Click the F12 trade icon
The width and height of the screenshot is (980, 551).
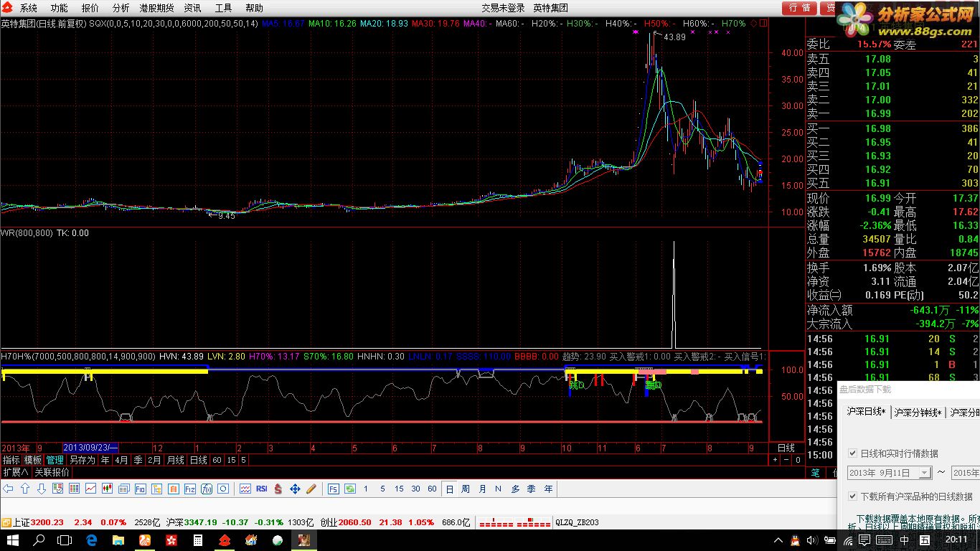coord(190,489)
